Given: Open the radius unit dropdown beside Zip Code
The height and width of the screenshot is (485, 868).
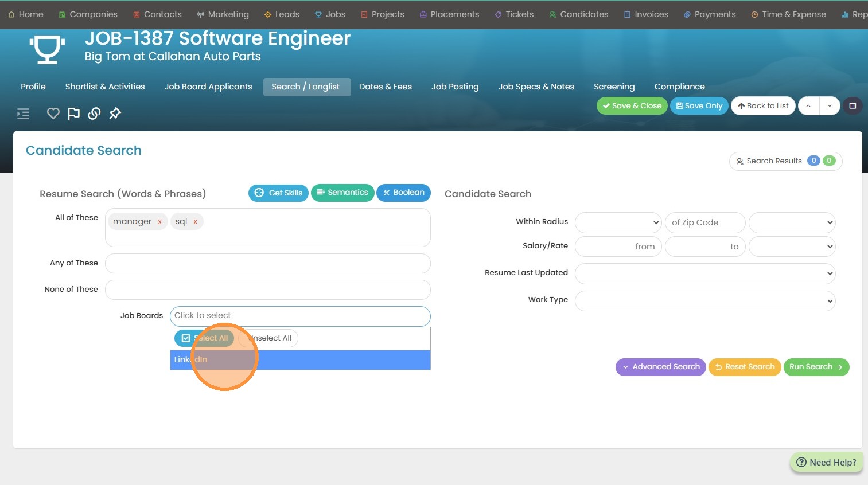Looking at the screenshot, I should click(x=792, y=222).
